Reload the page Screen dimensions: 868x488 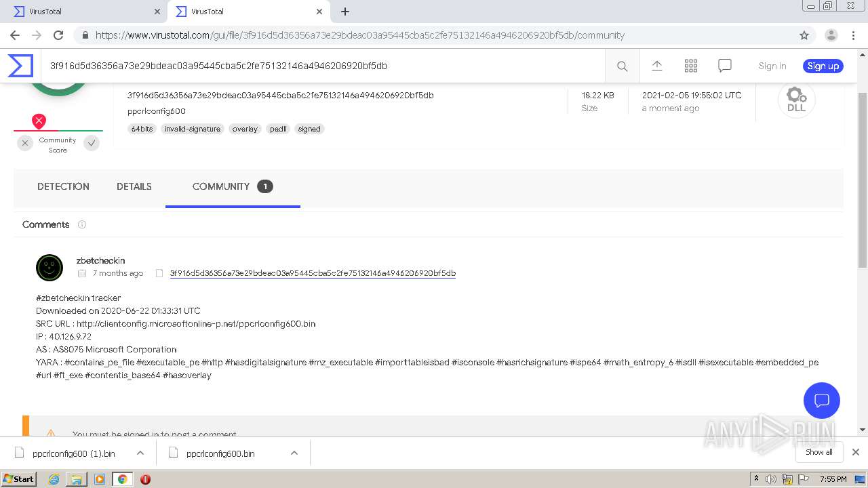click(58, 35)
